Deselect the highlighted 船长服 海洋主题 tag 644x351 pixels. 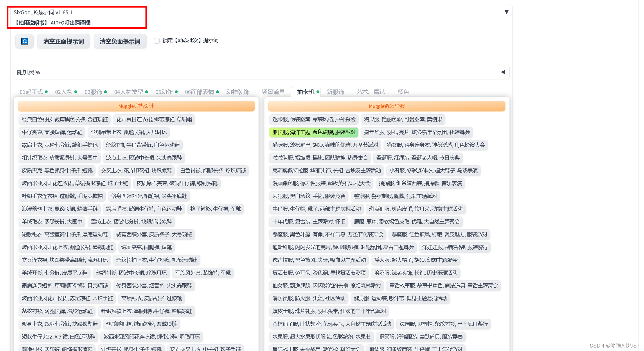point(314,132)
